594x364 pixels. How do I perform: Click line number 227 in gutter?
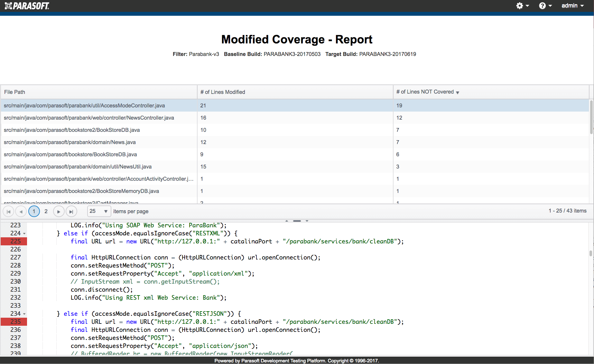tap(15, 257)
